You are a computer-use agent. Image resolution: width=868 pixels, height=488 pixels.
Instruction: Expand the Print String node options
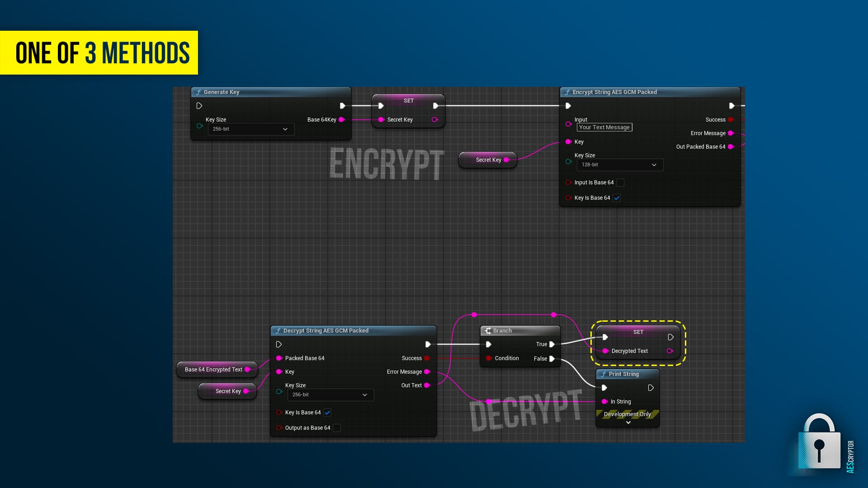[628, 422]
